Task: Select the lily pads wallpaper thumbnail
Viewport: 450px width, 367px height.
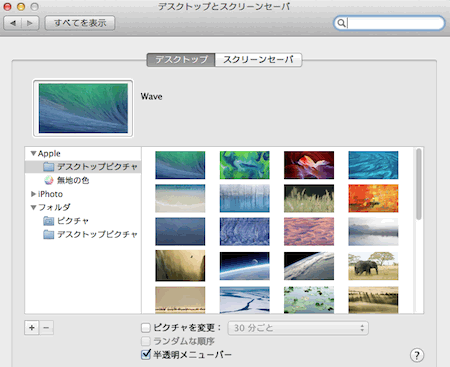Action: [x=309, y=300]
